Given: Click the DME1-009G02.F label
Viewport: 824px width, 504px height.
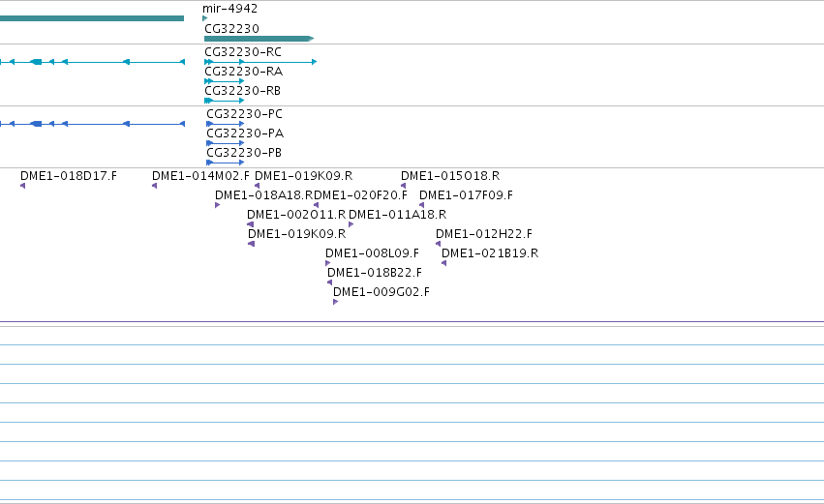Looking at the screenshot, I should [x=381, y=292].
